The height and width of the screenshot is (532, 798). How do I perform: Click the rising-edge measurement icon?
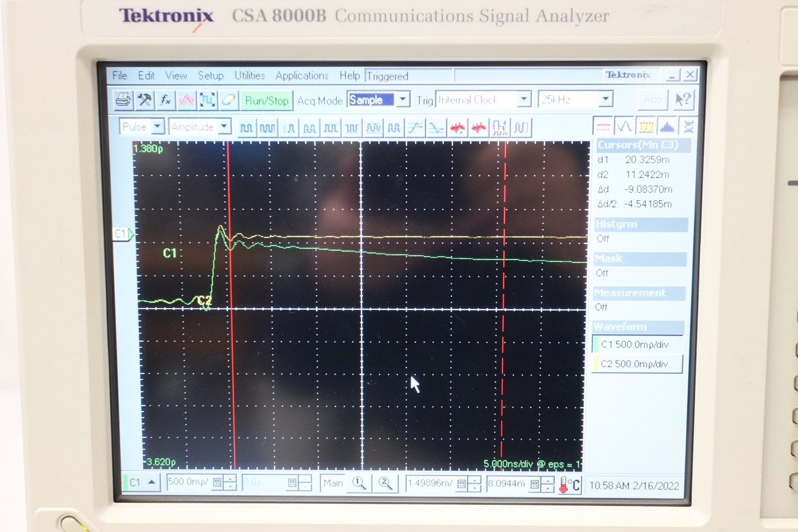click(x=415, y=128)
